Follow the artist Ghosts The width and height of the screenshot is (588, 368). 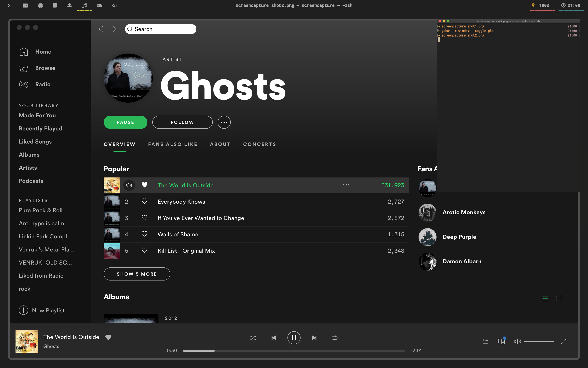click(182, 122)
